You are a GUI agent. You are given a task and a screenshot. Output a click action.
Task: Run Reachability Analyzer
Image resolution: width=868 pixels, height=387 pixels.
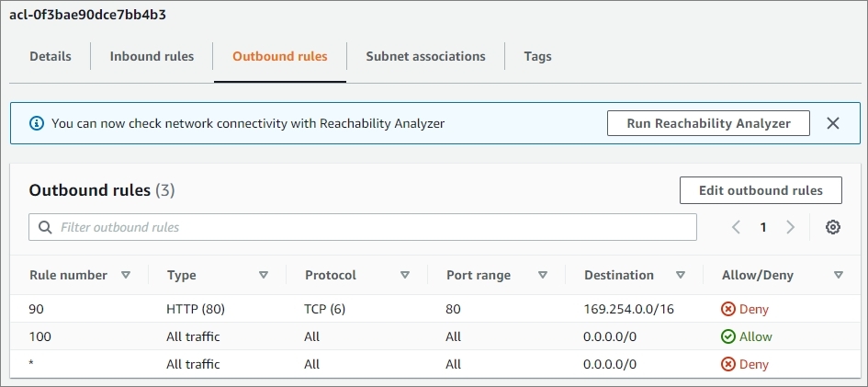coord(708,123)
